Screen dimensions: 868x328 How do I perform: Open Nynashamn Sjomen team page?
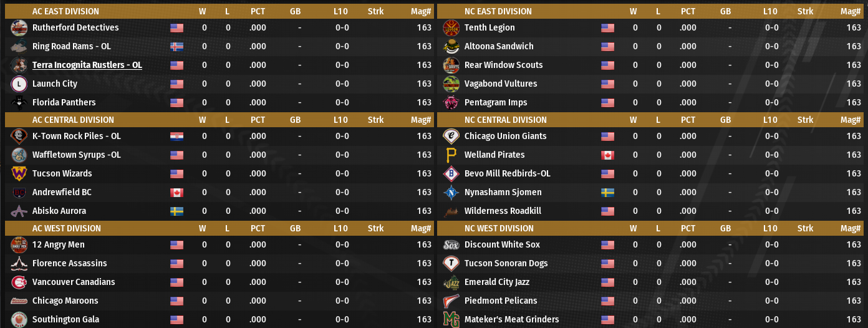pyautogui.click(x=503, y=193)
